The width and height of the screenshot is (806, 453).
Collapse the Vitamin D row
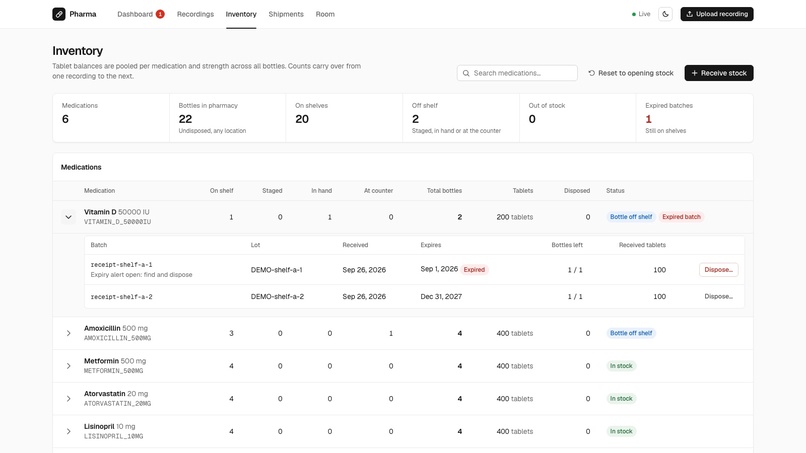click(x=68, y=217)
